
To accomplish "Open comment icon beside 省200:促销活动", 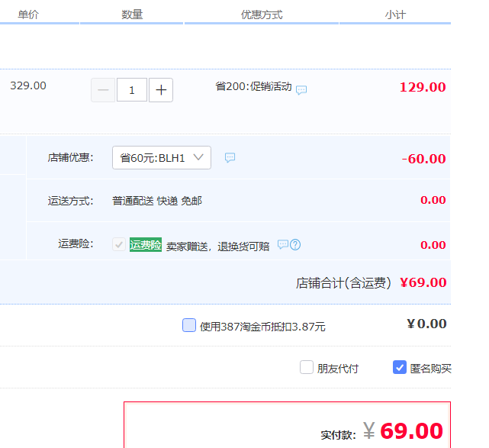I will tap(301, 90).
